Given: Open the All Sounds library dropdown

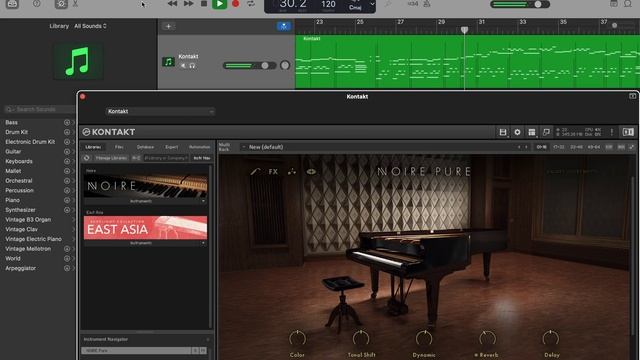Looking at the screenshot, I should [x=90, y=26].
